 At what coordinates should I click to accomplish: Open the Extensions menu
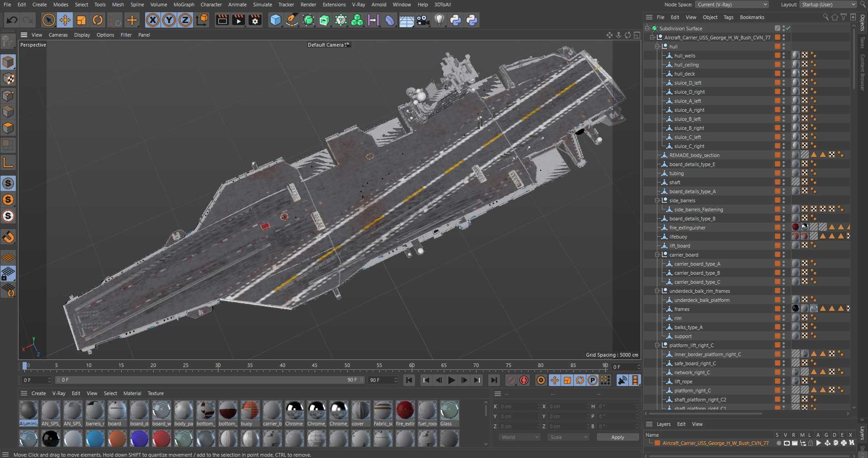point(334,5)
